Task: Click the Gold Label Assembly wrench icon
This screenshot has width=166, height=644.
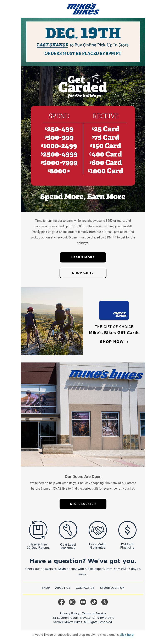Action: (68, 530)
